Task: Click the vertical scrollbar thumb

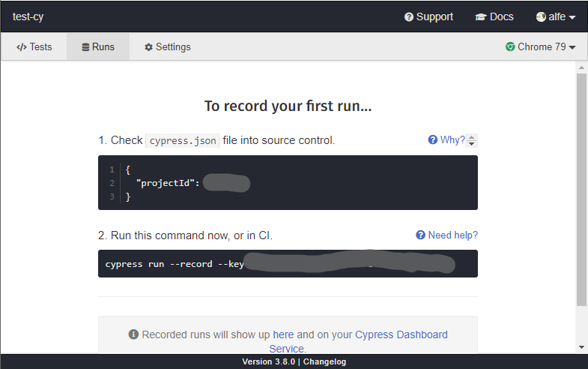Action: click(581, 190)
